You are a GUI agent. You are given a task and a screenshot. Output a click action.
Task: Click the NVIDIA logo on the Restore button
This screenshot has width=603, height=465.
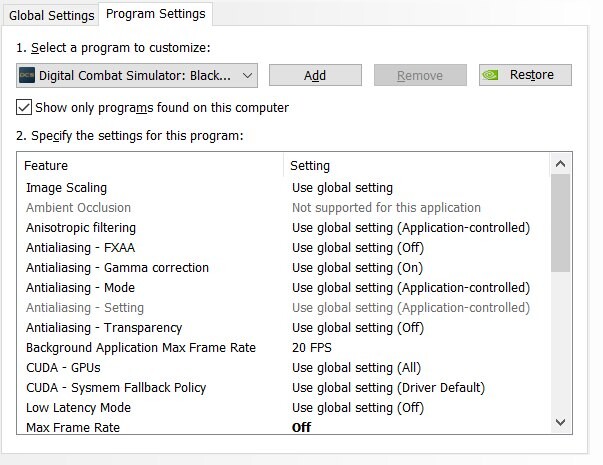(490, 75)
